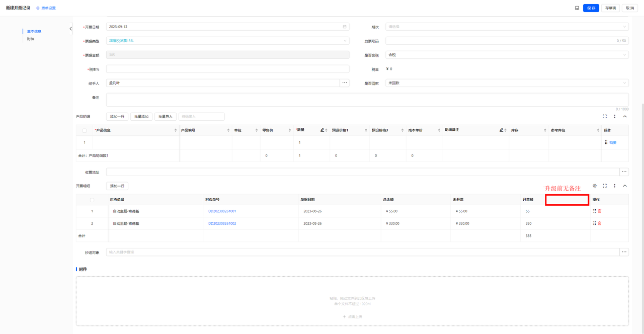Delete the DD202308261001 invoice row
The image size is (644, 334).
tap(600, 211)
